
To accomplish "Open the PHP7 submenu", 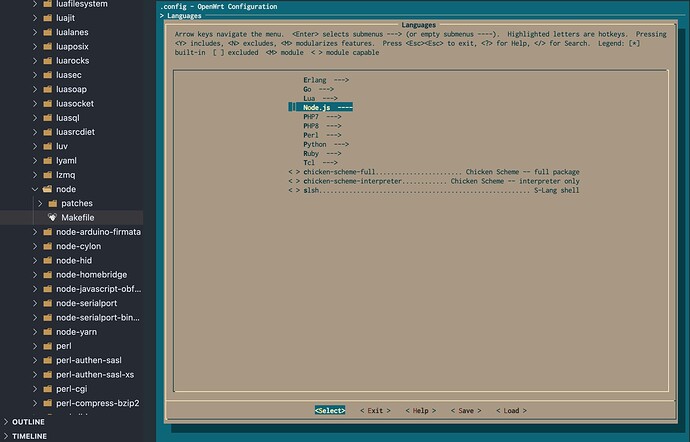I will 322,117.
